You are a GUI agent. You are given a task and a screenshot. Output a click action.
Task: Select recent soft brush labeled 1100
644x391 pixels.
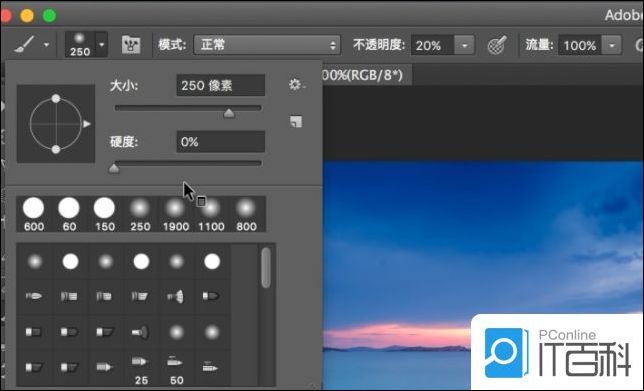click(x=211, y=214)
